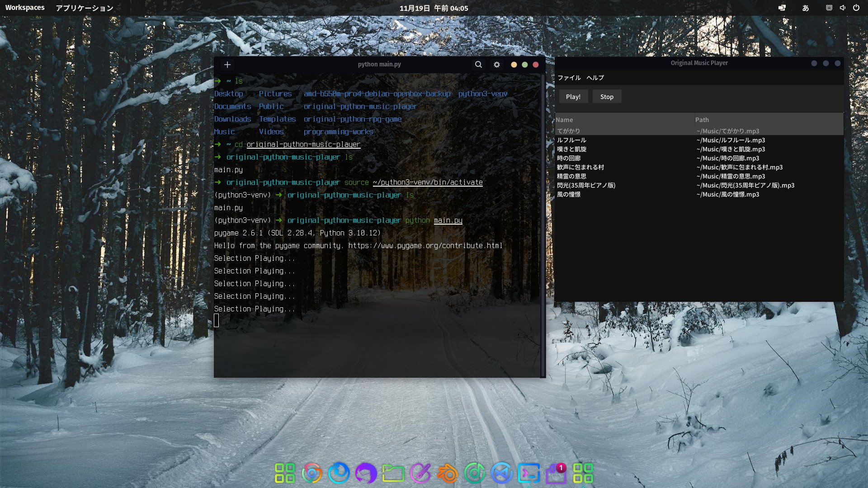Launch Blender from the dock

tap(448, 474)
